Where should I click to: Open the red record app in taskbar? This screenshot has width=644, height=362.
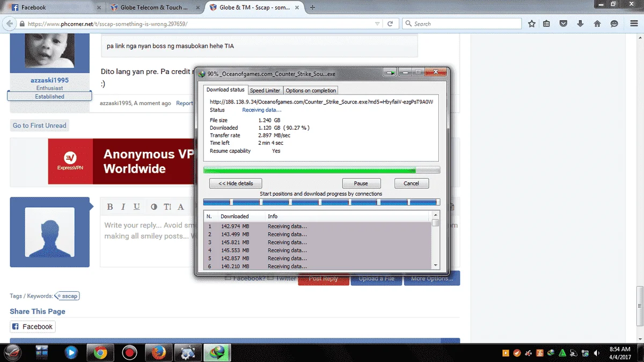tap(129, 352)
